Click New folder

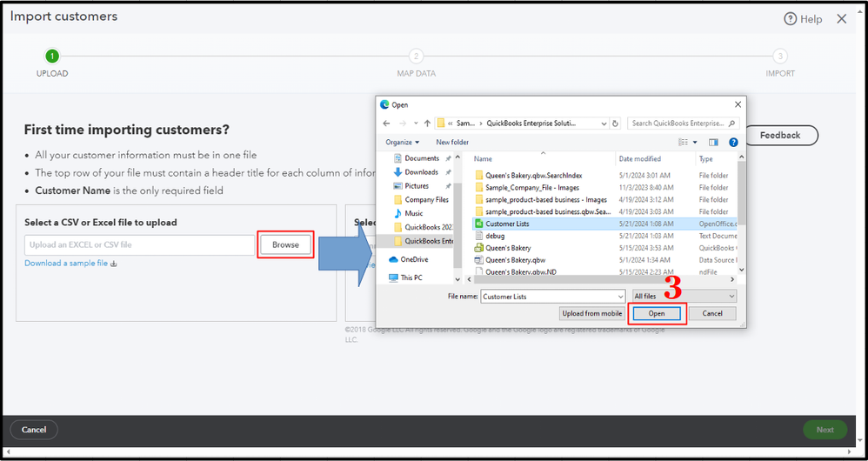451,143
